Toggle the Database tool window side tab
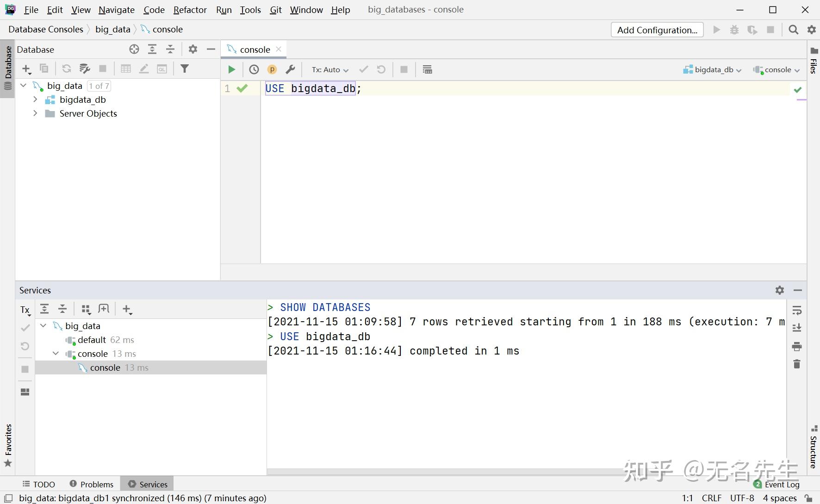The image size is (820, 504). pos(8,62)
